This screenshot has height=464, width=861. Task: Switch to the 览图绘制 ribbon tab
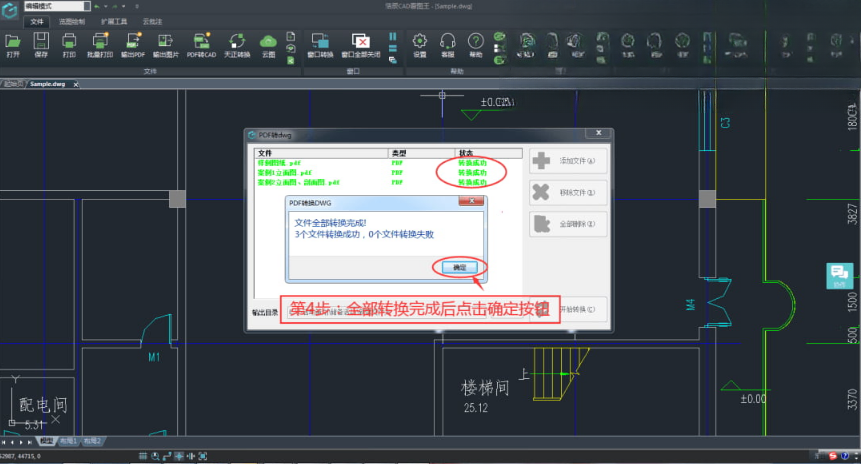pyautogui.click(x=72, y=21)
